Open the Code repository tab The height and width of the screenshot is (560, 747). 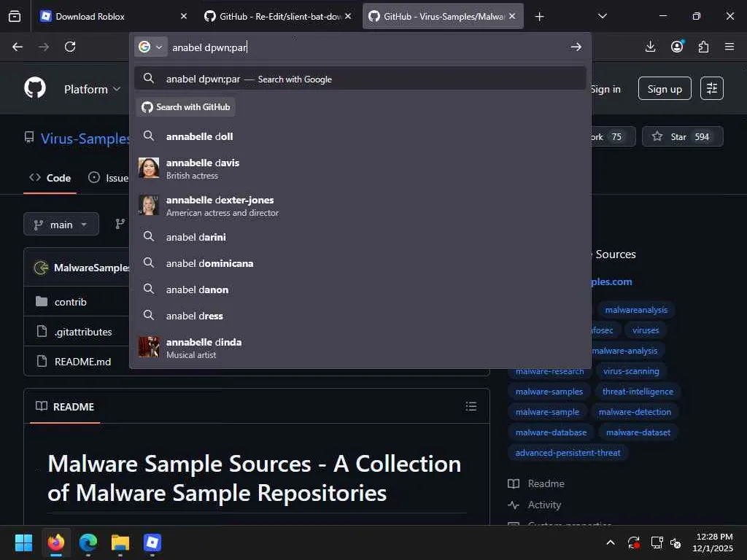click(x=50, y=178)
